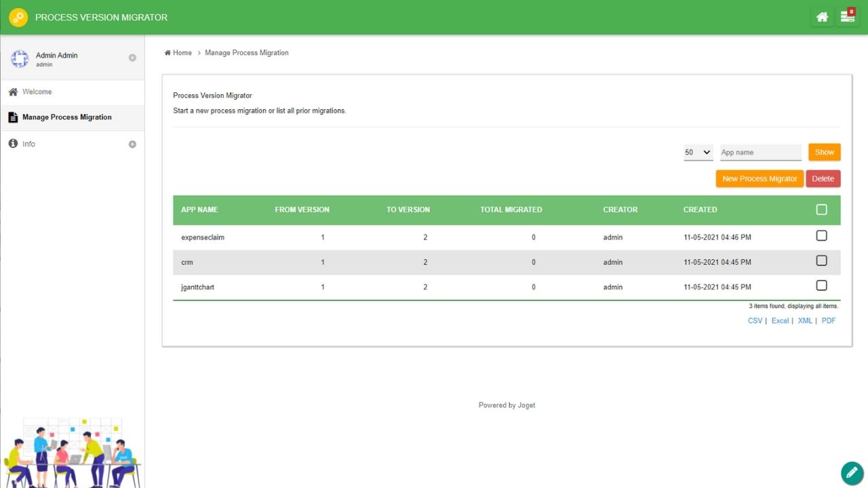Click the App name filter field
The width and height of the screenshot is (868, 488).
760,152
